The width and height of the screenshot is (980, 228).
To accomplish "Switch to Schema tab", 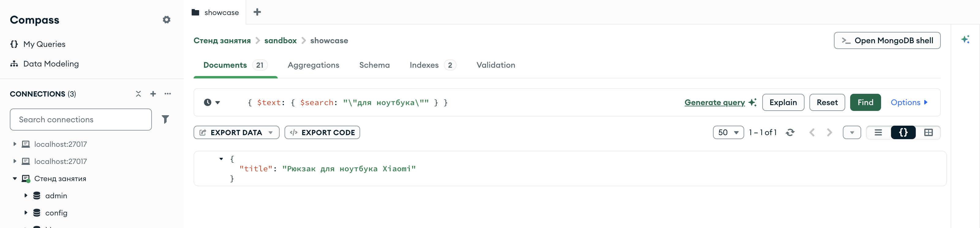I will click(x=374, y=65).
